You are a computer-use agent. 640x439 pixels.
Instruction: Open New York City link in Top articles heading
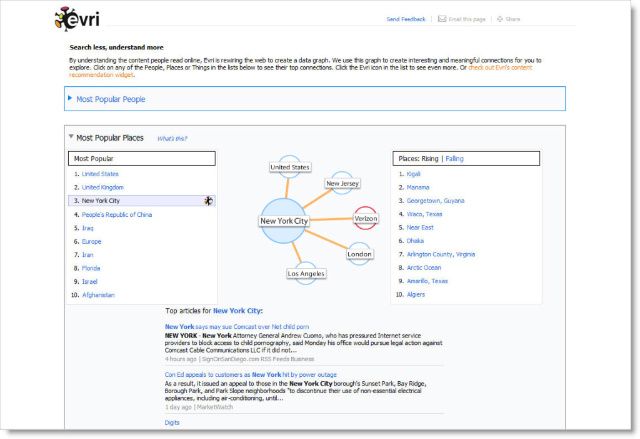tap(237, 311)
